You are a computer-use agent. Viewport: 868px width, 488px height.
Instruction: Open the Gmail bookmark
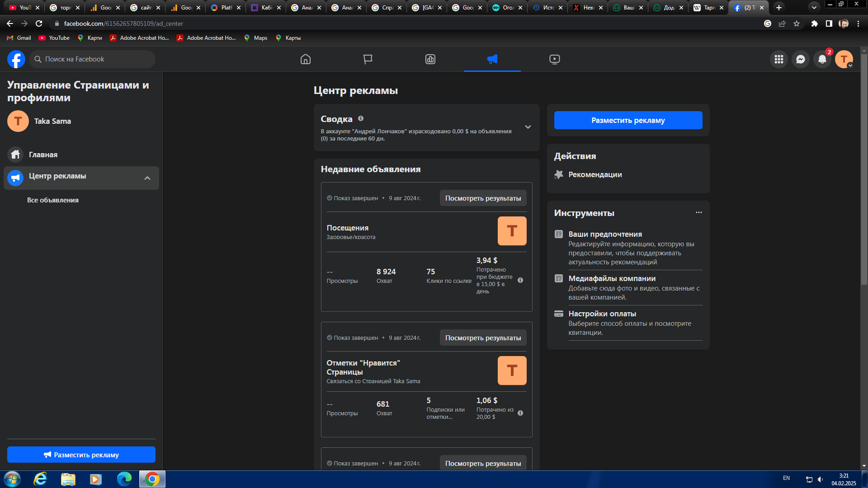click(19, 38)
